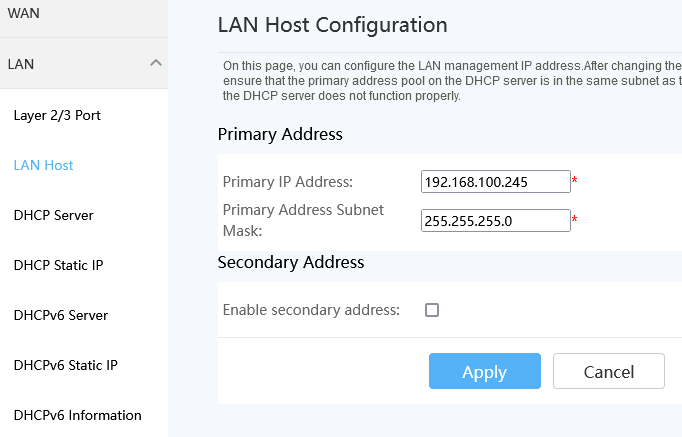The height and width of the screenshot is (437, 682).
Task: Open the WAN menu section
Action: (24, 13)
